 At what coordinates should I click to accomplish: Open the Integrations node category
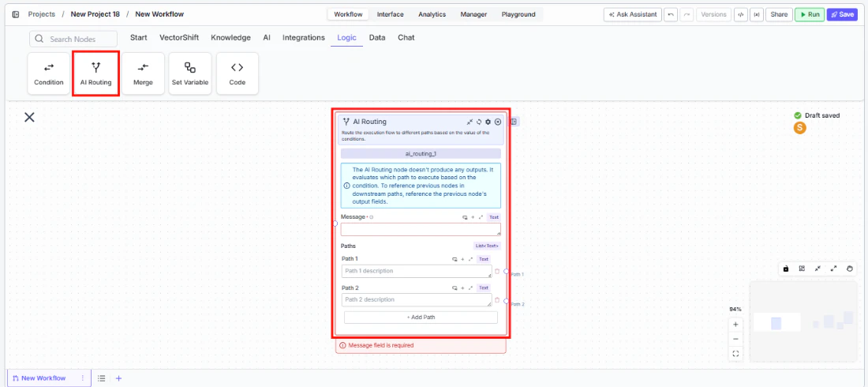coord(303,38)
